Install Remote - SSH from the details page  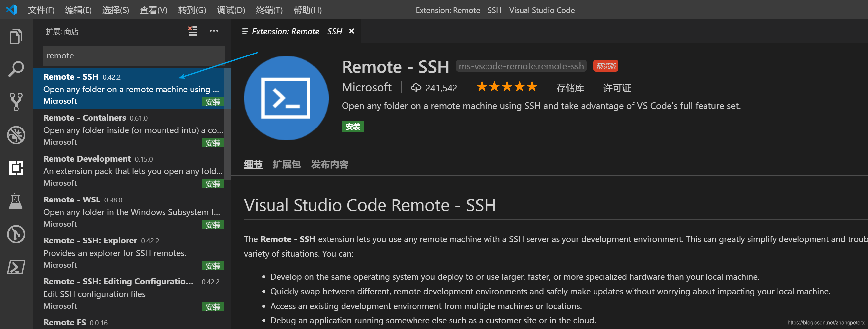pos(353,127)
